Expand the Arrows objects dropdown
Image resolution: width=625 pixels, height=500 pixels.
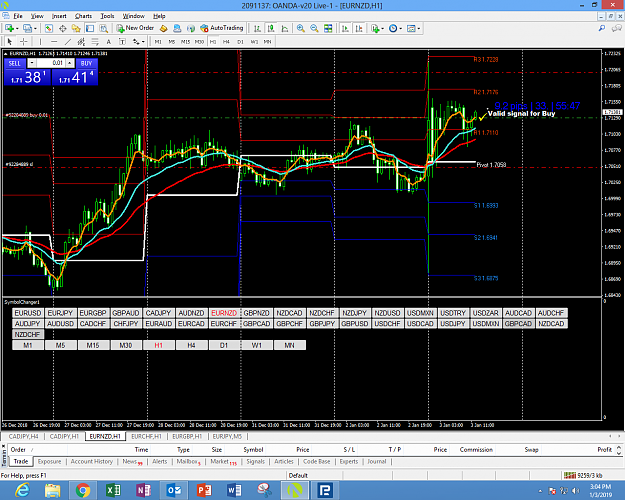(x=143, y=42)
